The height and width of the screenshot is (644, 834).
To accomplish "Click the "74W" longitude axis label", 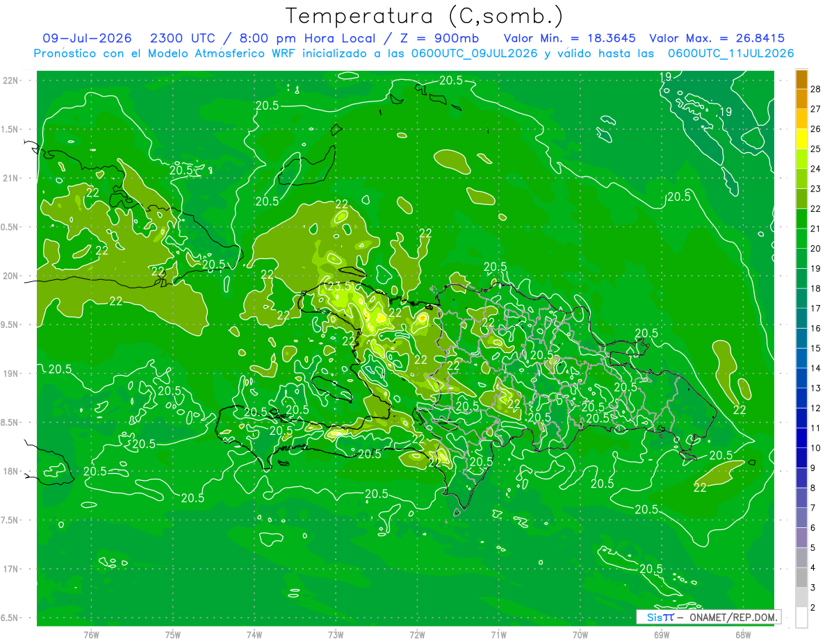I will pyautogui.click(x=254, y=635).
